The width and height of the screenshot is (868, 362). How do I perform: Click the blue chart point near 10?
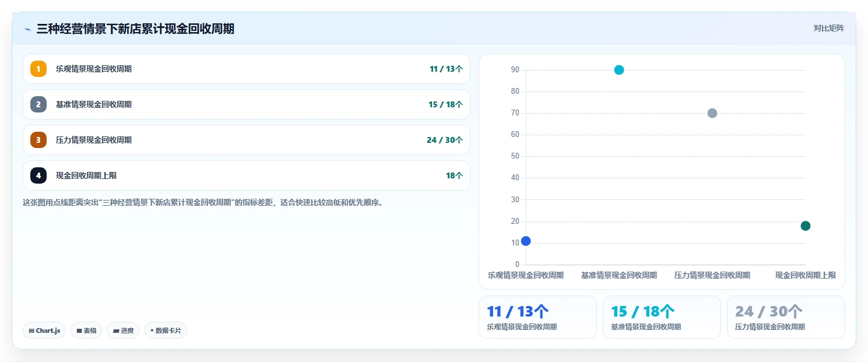526,241
